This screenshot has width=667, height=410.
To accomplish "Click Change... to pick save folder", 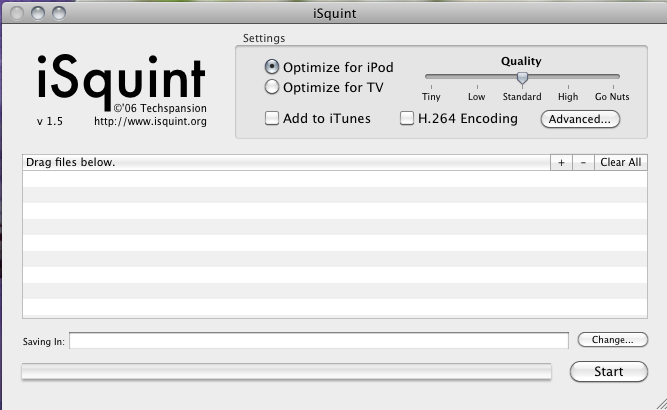I will click(613, 339).
